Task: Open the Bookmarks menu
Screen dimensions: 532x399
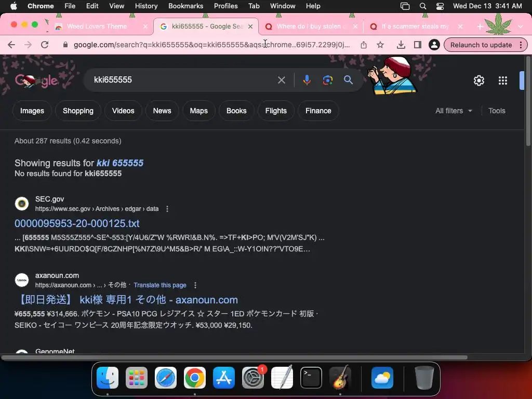Action: pos(185,6)
